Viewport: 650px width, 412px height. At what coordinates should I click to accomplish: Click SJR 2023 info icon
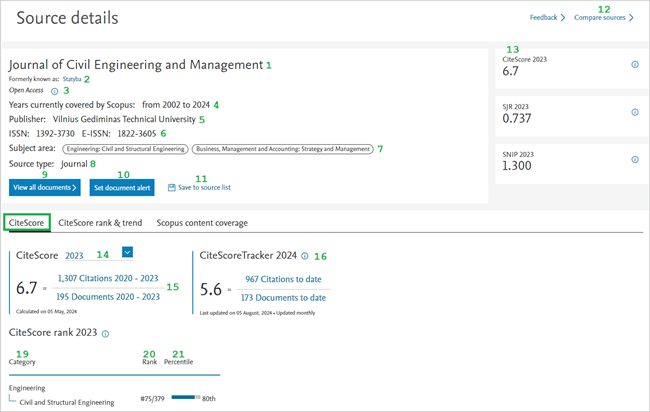[635, 112]
